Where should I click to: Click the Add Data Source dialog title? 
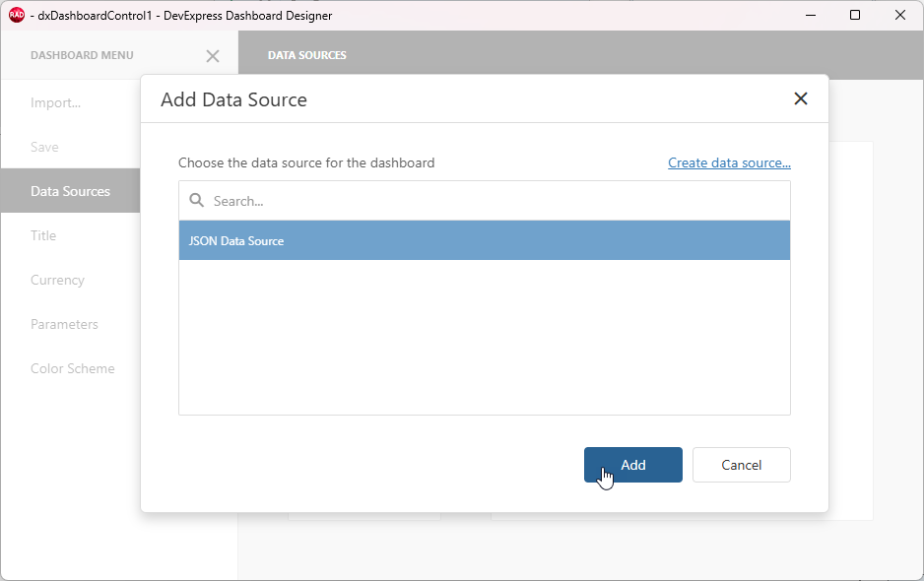[233, 99]
